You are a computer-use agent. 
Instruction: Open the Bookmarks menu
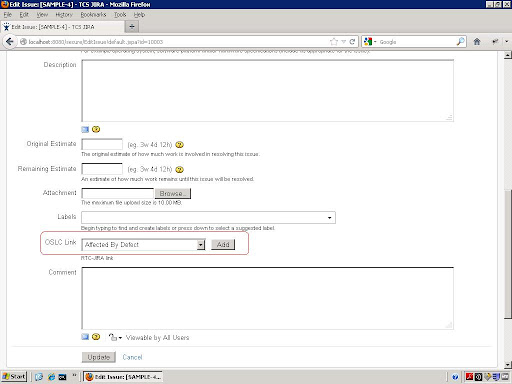pyautogui.click(x=93, y=15)
